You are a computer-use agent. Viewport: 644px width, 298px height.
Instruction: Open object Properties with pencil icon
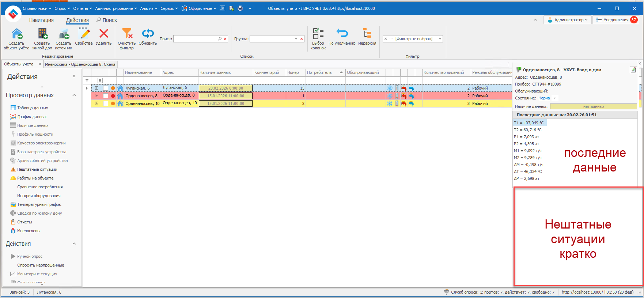click(x=84, y=34)
